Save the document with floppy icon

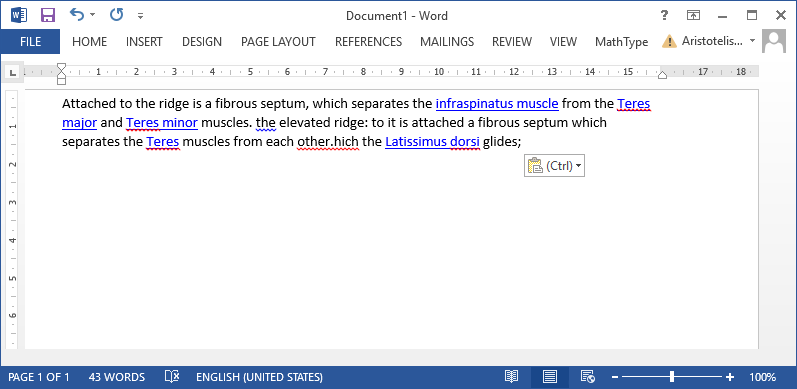(48, 15)
